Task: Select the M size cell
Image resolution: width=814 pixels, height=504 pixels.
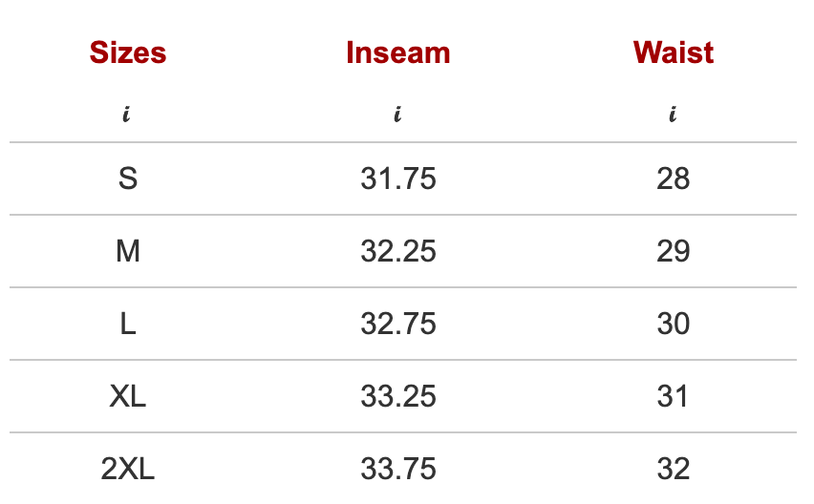Action: 128,251
